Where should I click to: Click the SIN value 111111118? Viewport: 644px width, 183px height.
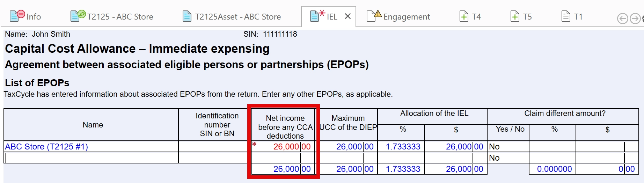tap(280, 34)
